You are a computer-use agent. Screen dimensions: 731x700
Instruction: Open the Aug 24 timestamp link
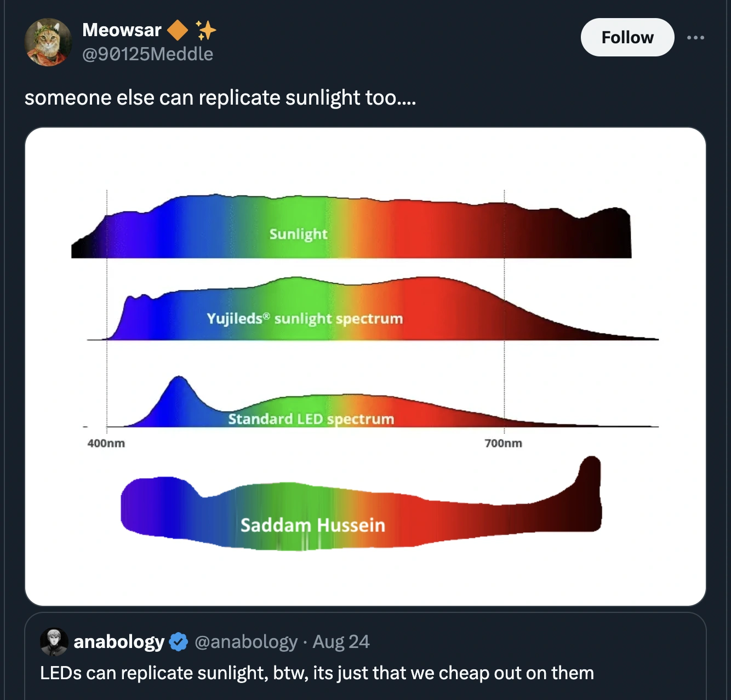click(341, 641)
